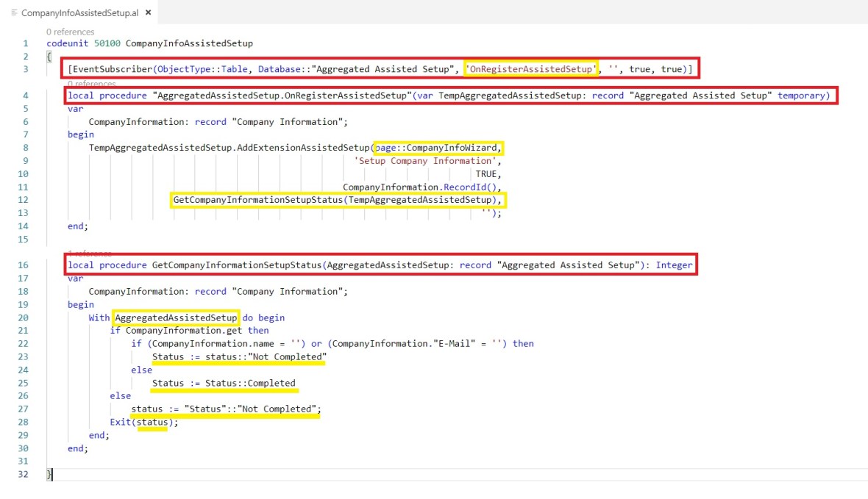Click line number 16 in the gutter
This screenshot has height=499, width=868.
25,265
